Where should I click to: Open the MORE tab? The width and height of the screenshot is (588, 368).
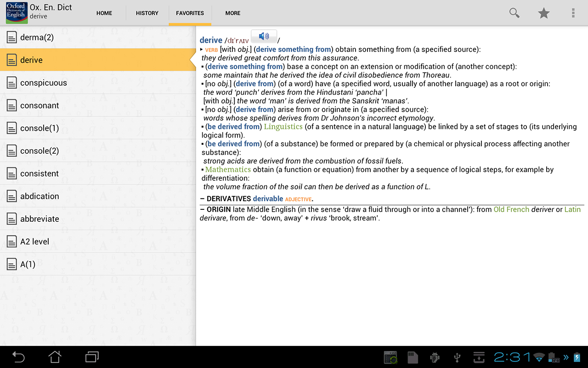coord(232,13)
